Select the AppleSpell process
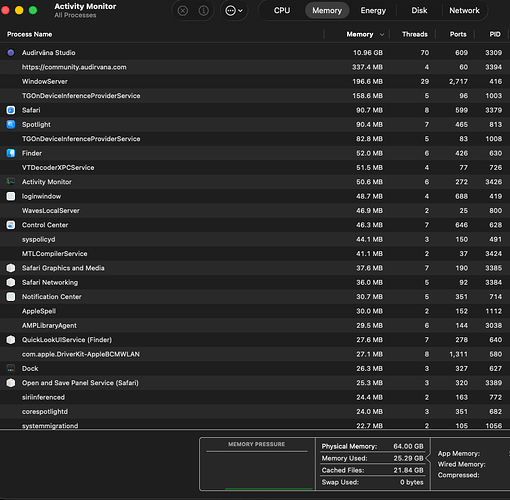The height and width of the screenshot is (500, 510). coord(255,311)
